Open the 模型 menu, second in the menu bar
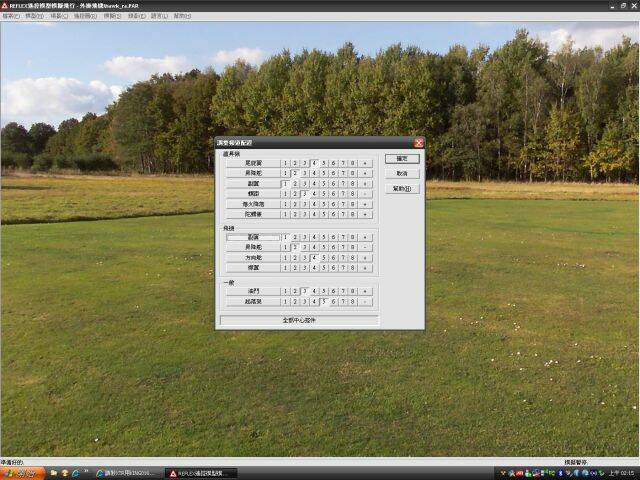This screenshot has width=640, height=480. tap(34, 16)
